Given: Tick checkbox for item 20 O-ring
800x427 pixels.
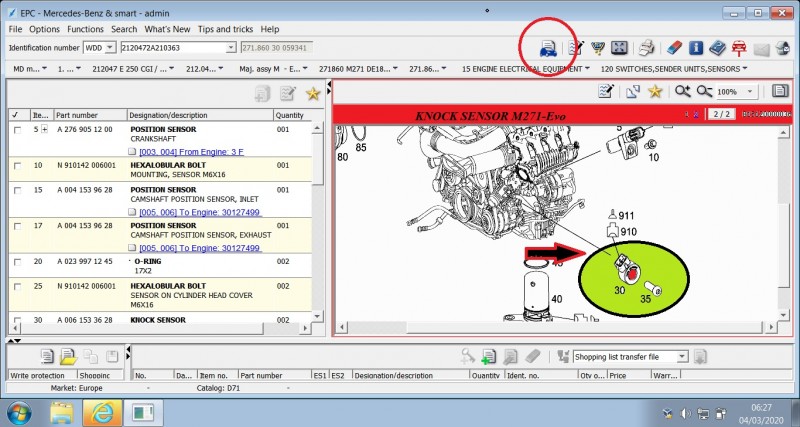Looking at the screenshot, I should click(x=18, y=262).
